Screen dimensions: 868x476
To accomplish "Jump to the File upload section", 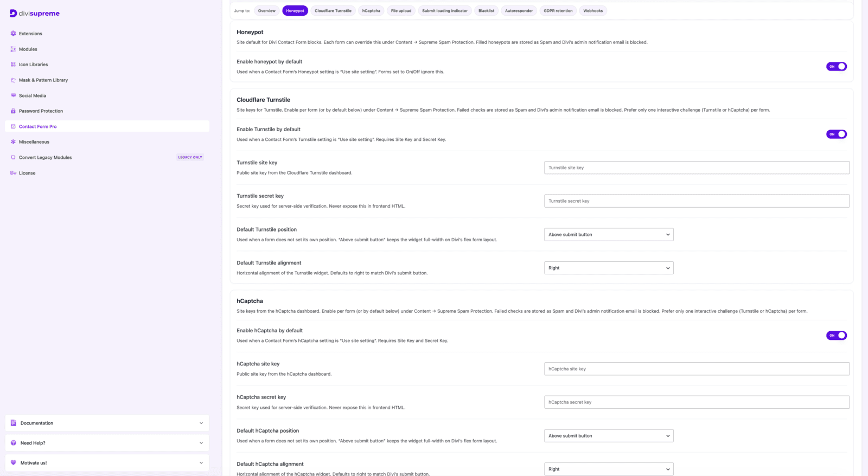I will [401, 10].
